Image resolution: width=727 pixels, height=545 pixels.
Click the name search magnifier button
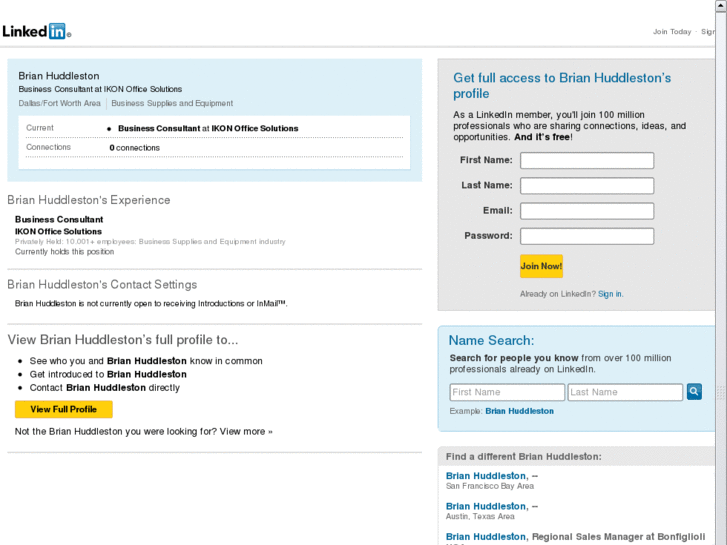[x=694, y=391]
